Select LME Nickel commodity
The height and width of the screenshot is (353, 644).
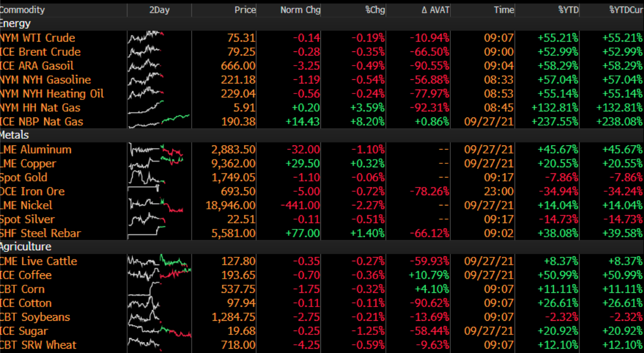point(26,205)
